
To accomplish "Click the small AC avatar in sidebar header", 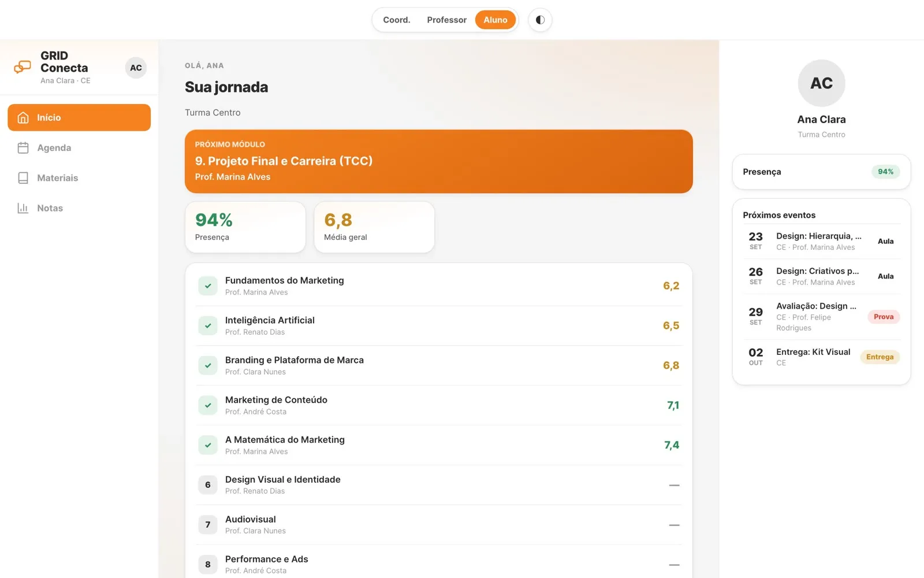I will (136, 68).
